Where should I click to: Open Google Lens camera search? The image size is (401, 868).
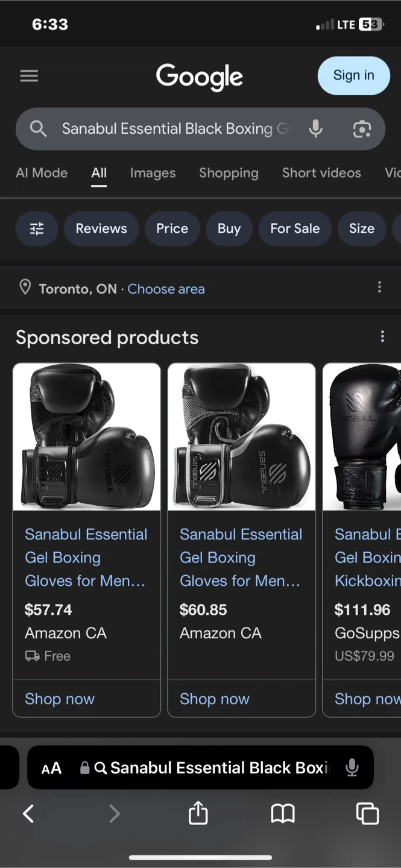coord(362,128)
